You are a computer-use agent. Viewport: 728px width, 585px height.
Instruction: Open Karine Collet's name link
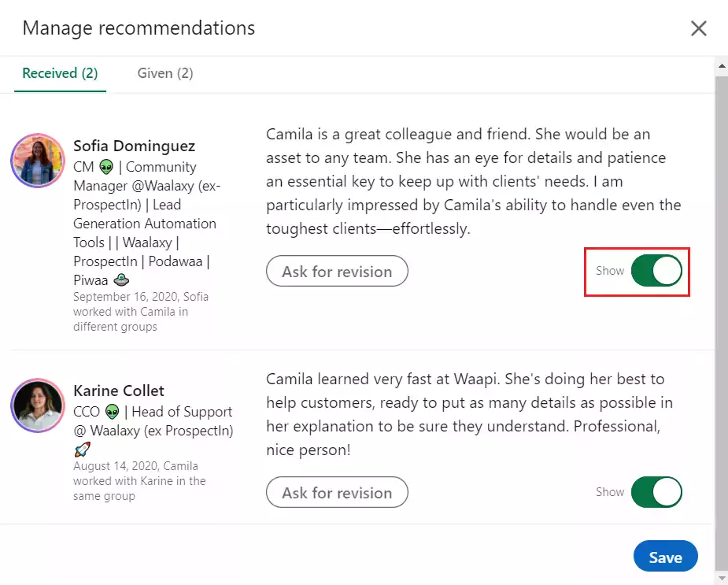pos(119,391)
